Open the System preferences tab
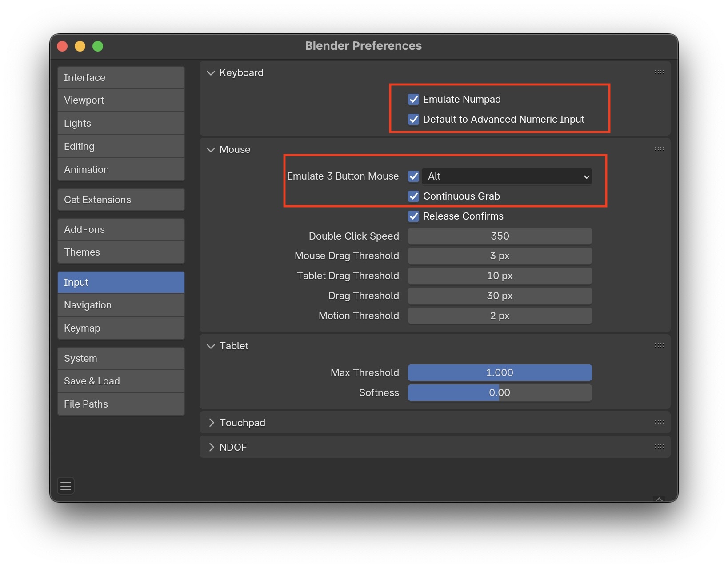The image size is (728, 568). (x=121, y=358)
